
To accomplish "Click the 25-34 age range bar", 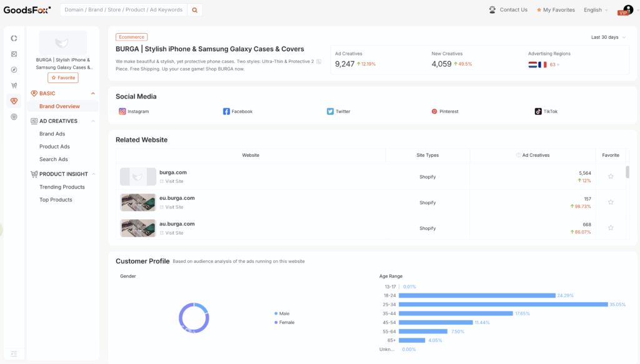I will [503, 305].
